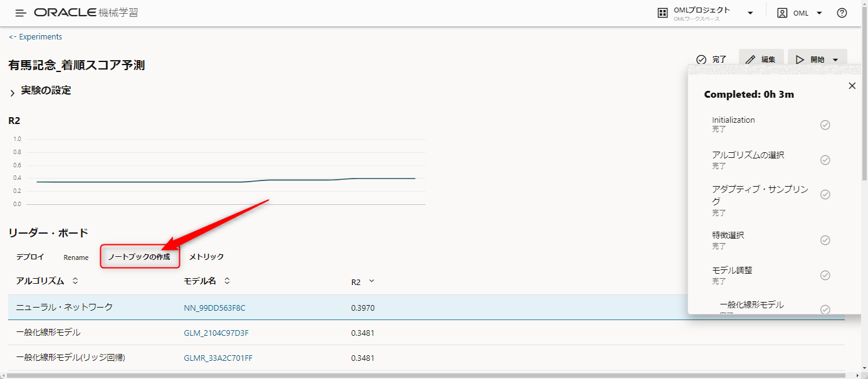
Task: Click the Completed: 0h 3m heading
Action: point(749,95)
